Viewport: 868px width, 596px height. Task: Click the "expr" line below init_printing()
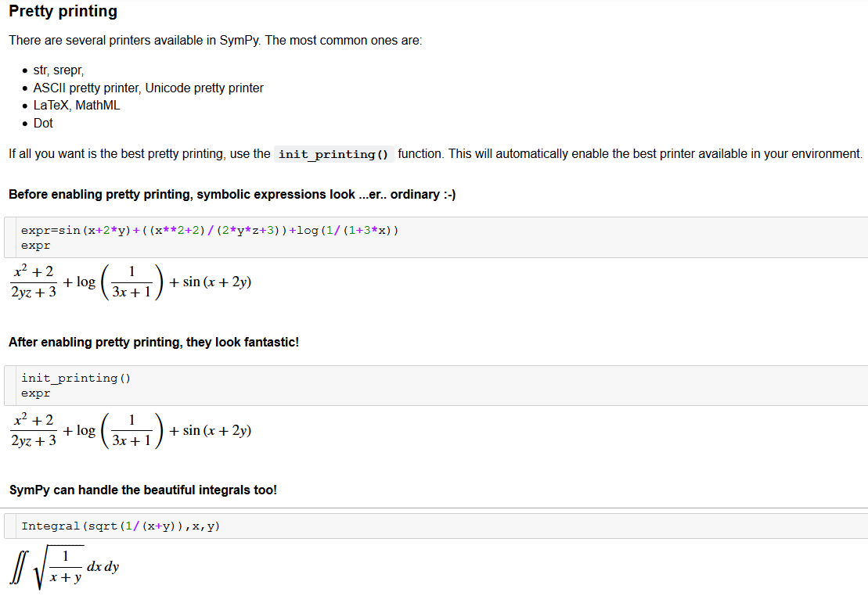click(35, 393)
